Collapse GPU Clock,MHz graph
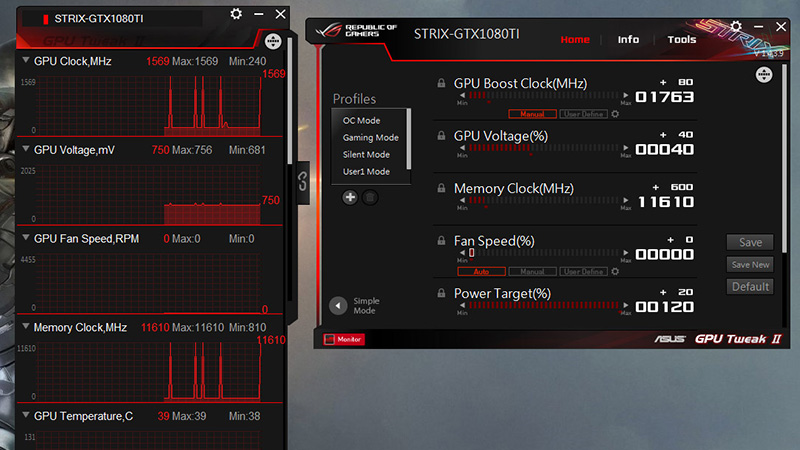Screen dimensions: 800x450 pos(26,60)
